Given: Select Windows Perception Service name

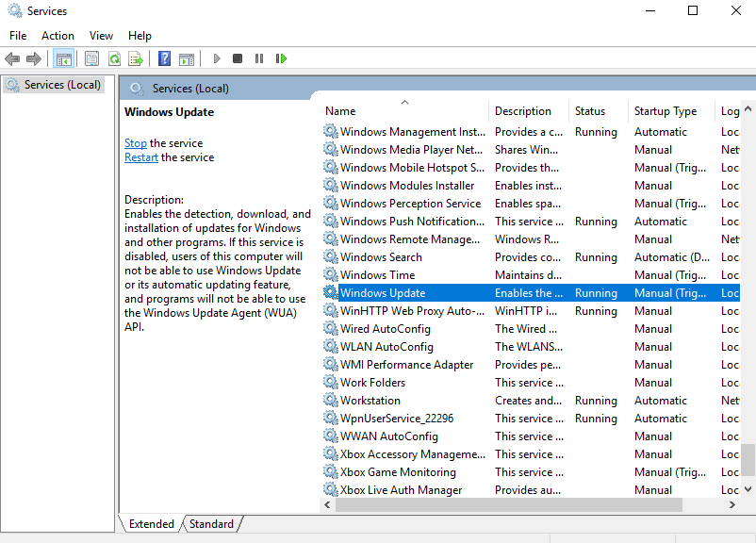Looking at the screenshot, I should (x=410, y=203).
